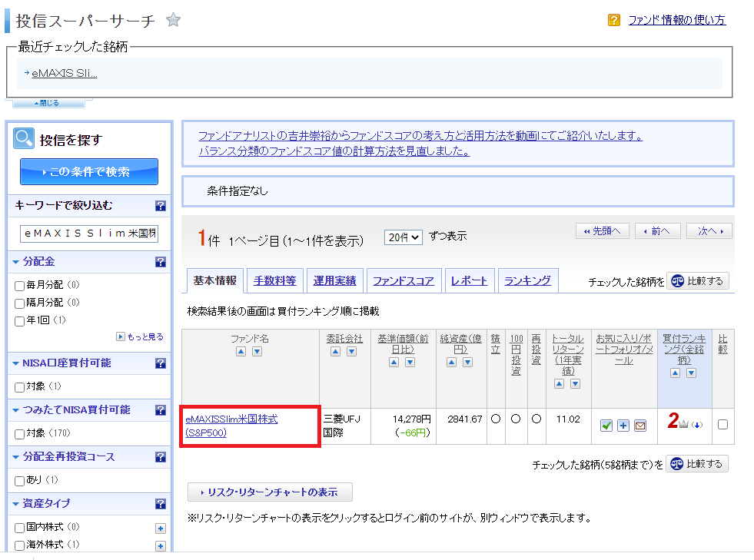Click the mail alert icon in fund row

pos(640,426)
